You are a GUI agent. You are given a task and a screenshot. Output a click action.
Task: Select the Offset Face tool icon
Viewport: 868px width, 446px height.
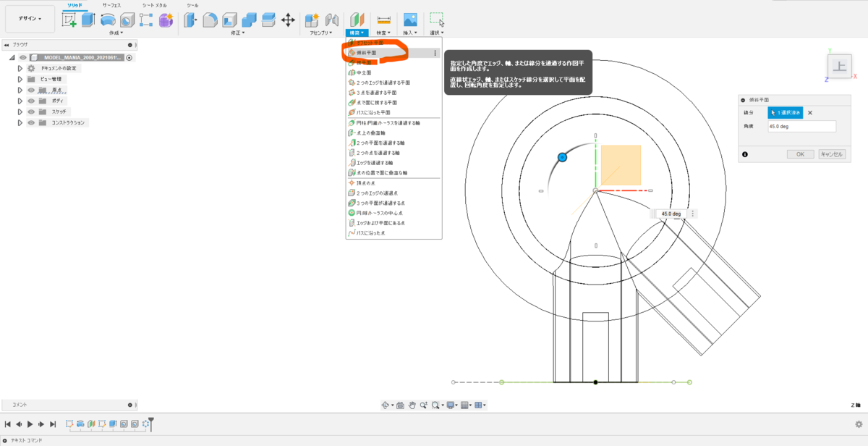(268, 20)
